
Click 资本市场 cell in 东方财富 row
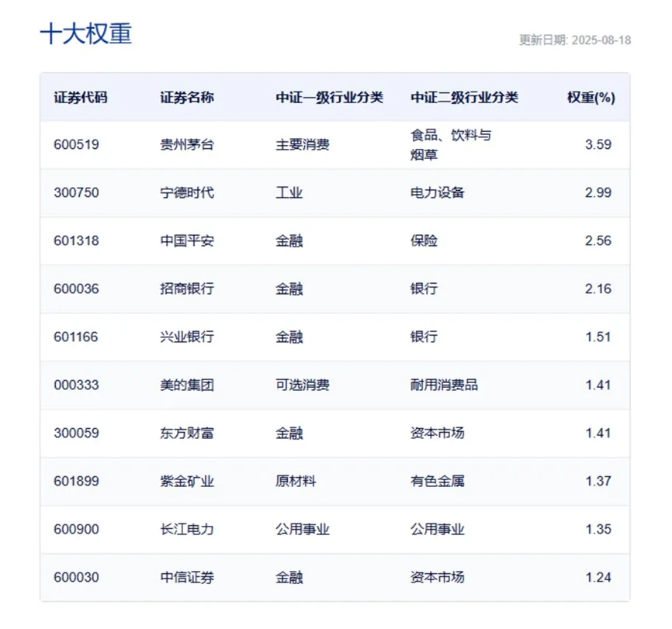437,433
